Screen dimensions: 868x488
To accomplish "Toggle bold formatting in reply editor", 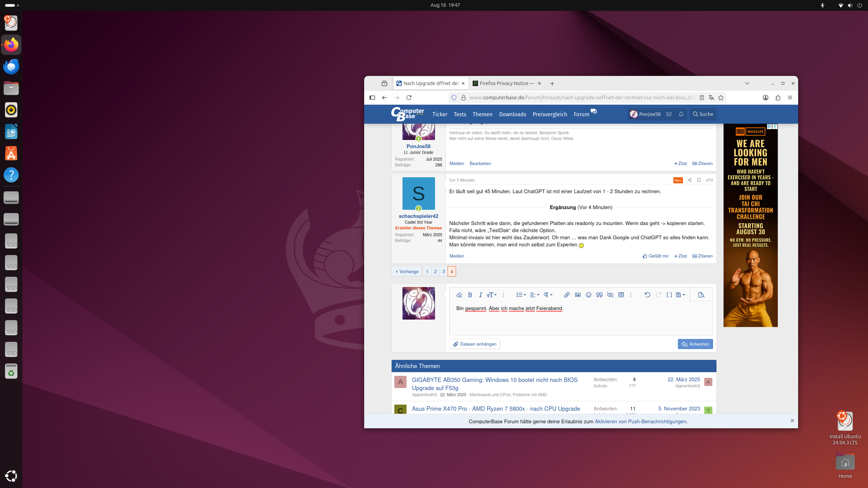I will click(x=470, y=295).
